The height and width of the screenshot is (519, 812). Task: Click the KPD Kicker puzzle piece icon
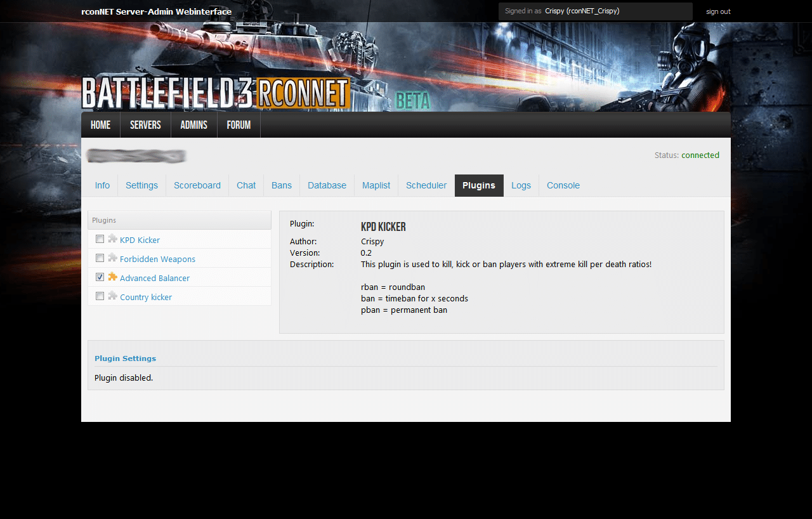[x=112, y=239]
